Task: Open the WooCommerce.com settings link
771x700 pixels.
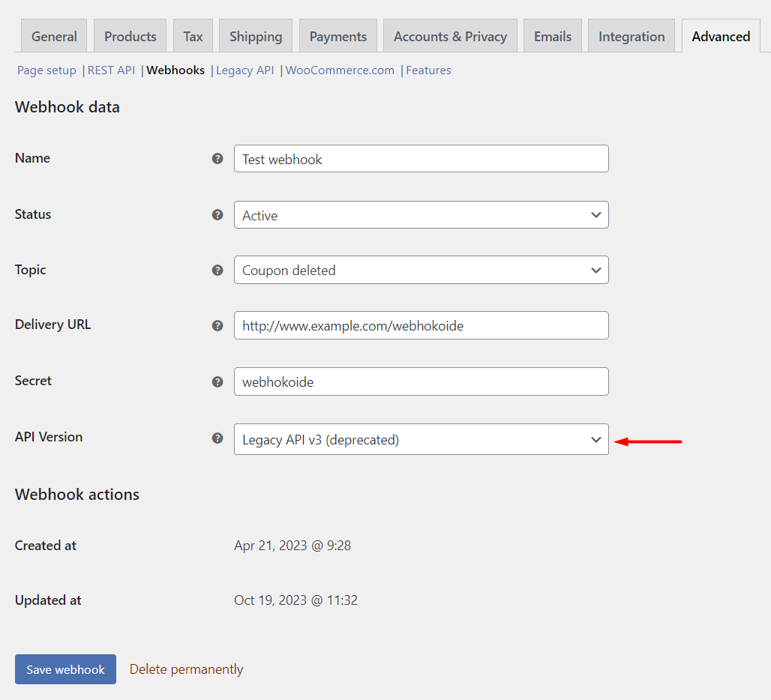Action: (340, 70)
